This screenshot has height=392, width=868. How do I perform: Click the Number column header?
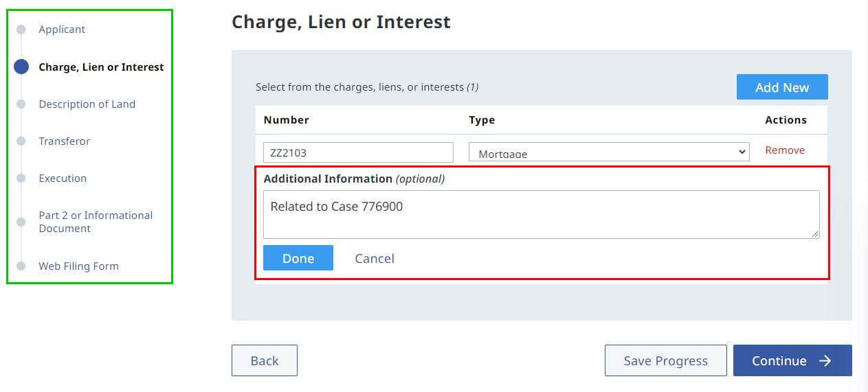click(287, 119)
